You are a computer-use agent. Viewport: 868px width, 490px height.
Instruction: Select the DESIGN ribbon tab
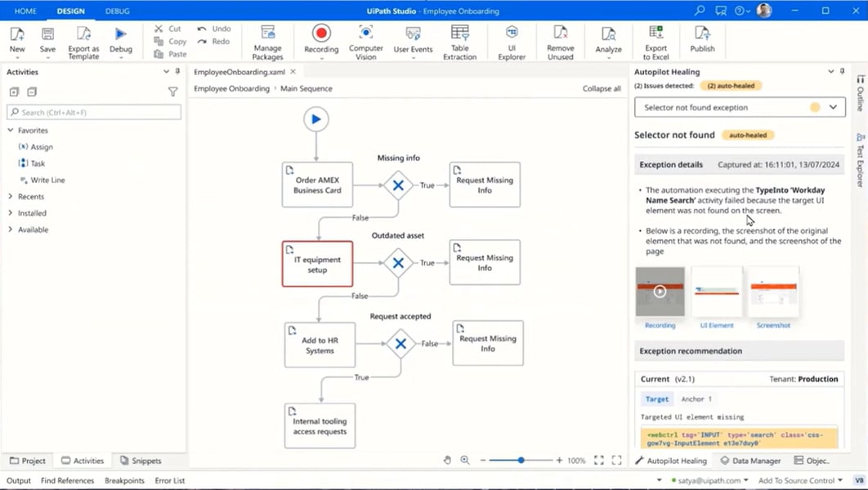click(71, 11)
